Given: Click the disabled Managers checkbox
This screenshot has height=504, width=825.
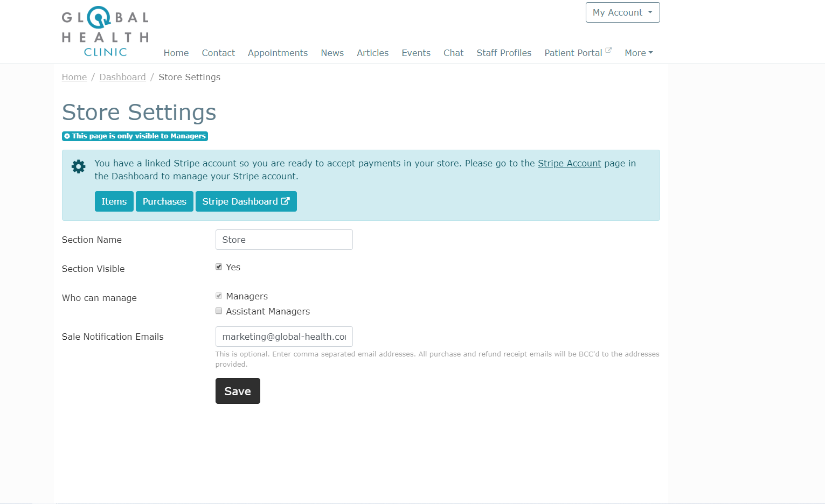Looking at the screenshot, I should (219, 296).
